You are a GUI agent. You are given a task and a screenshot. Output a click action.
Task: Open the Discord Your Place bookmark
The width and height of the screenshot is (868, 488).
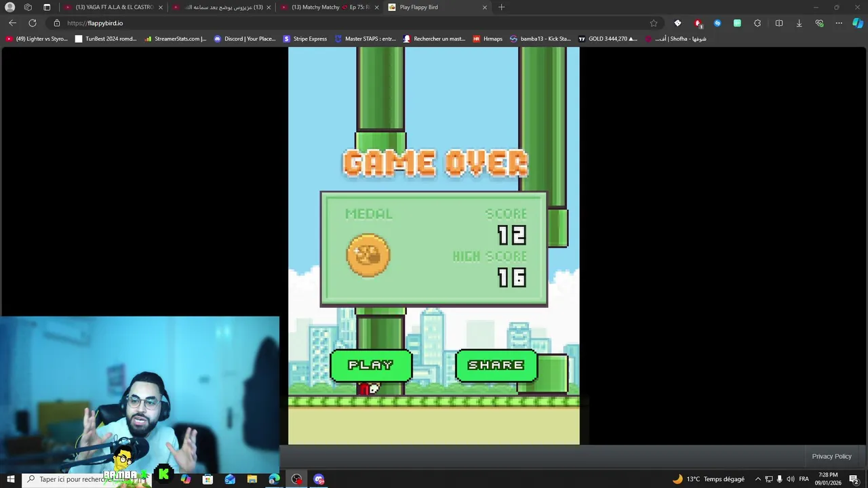point(245,39)
